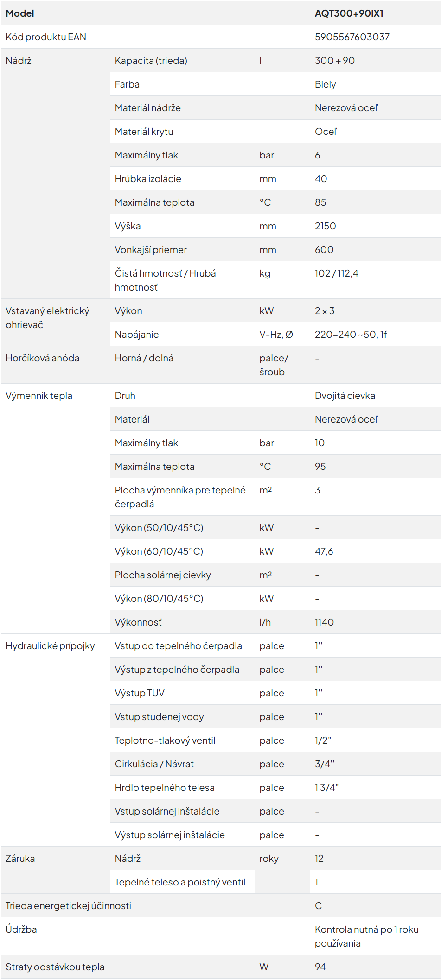This screenshot has height=980, width=441.
Task: Select the Horčíková anóda section label
Action: [42, 358]
